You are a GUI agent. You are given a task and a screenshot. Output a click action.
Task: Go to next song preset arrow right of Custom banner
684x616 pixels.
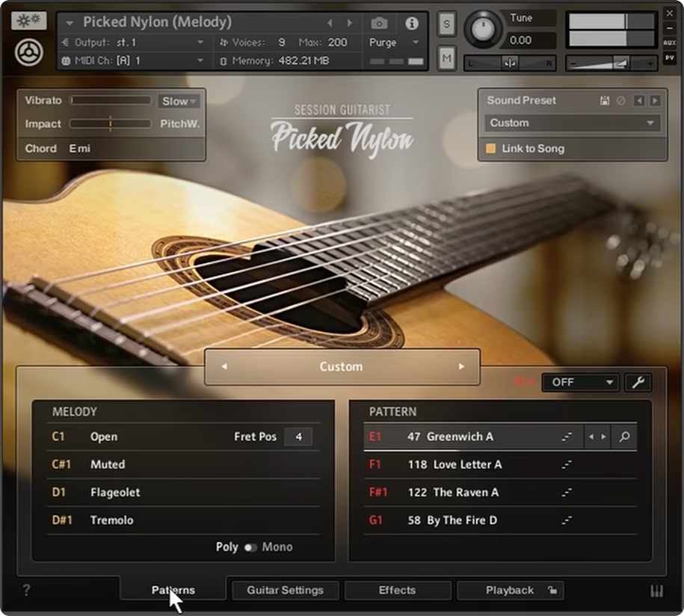tap(461, 366)
